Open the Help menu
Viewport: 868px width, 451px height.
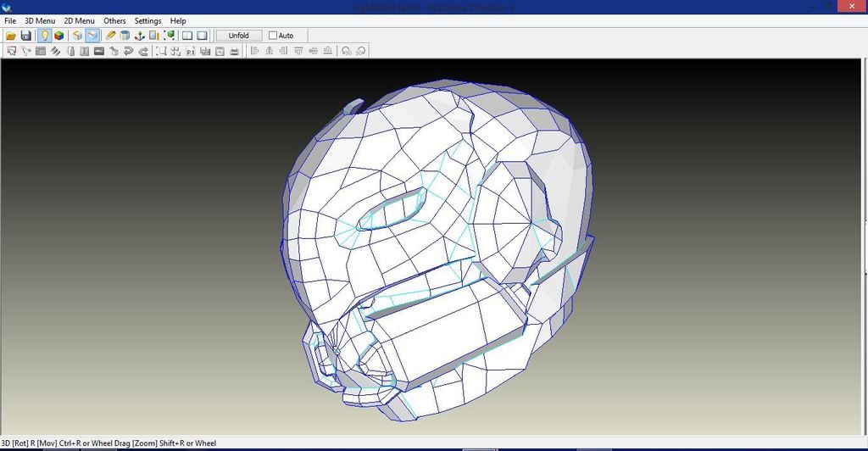point(178,20)
